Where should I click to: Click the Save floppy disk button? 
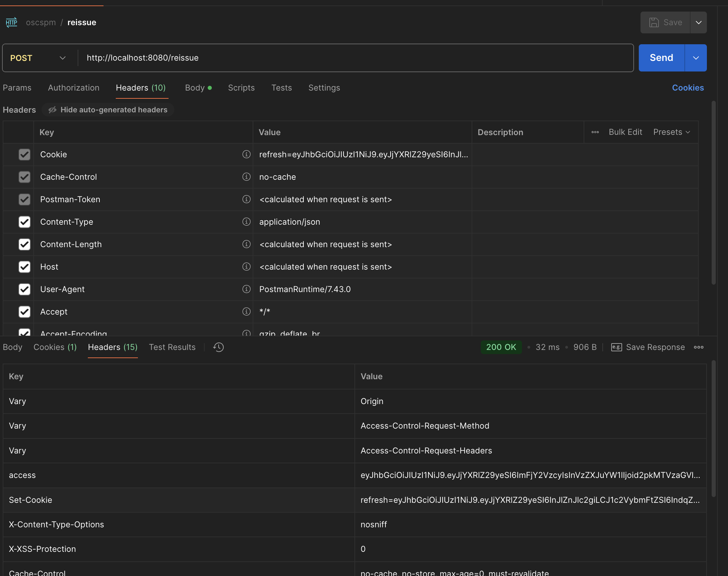coord(665,22)
